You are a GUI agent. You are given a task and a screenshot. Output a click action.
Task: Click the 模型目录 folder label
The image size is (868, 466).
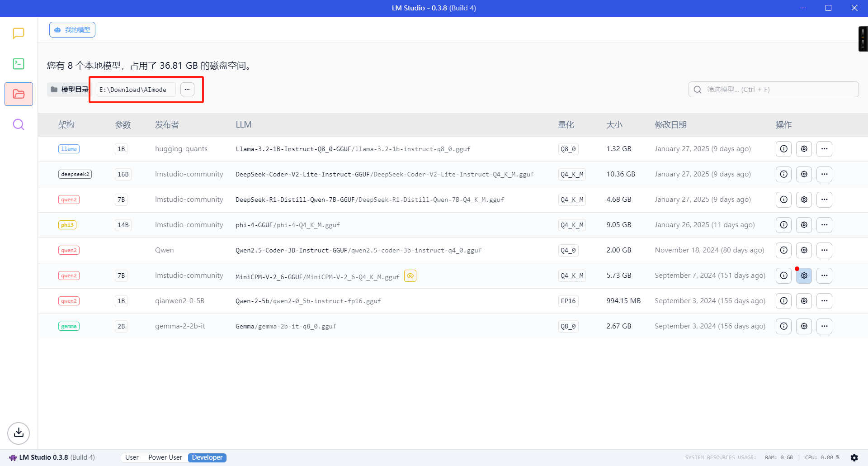pos(70,90)
